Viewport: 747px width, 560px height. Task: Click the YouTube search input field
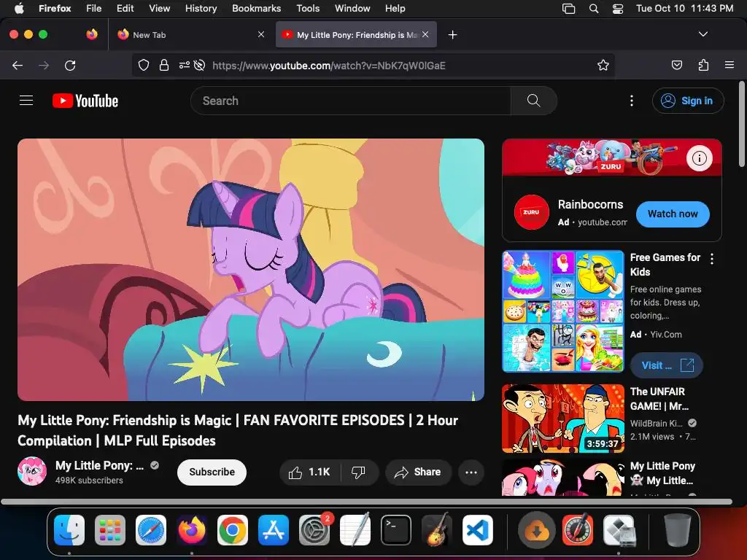tap(351, 101)
